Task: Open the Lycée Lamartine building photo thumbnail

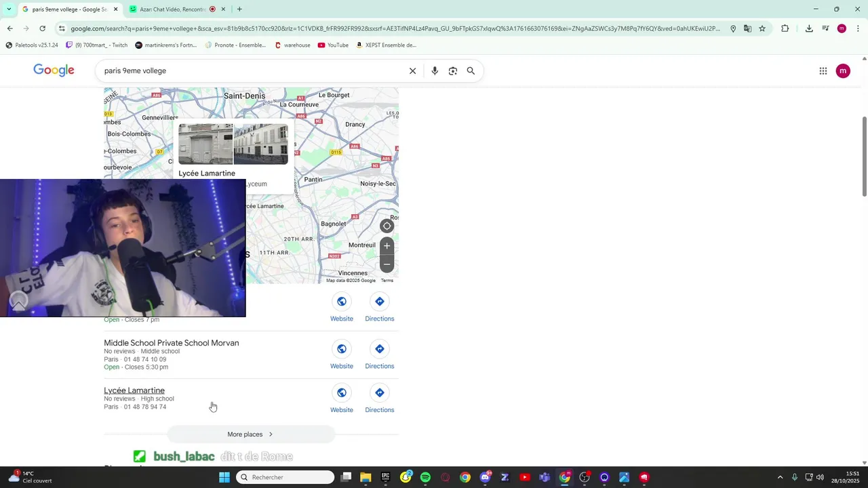Action: (261, 144)
